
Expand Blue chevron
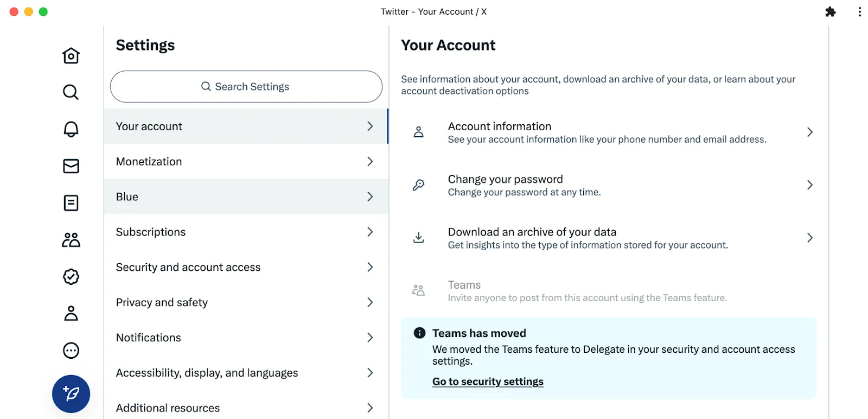[370, 196]
